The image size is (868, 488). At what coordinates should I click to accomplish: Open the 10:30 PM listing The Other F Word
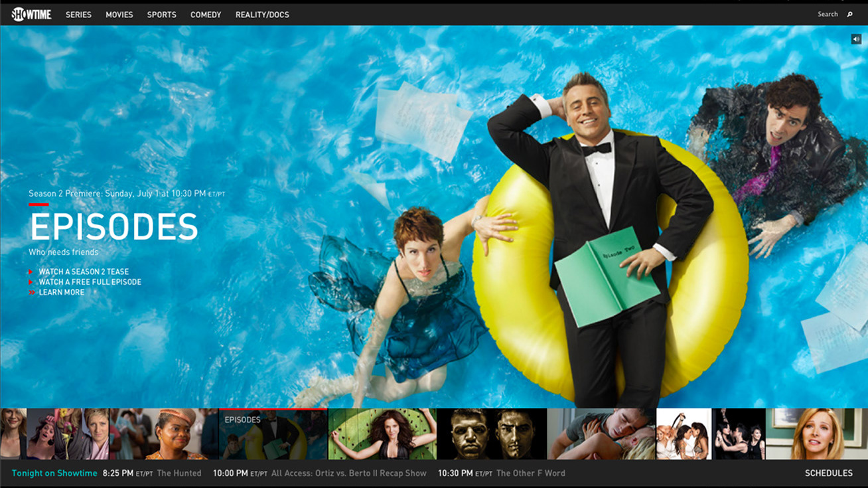(x=502, y=473)
